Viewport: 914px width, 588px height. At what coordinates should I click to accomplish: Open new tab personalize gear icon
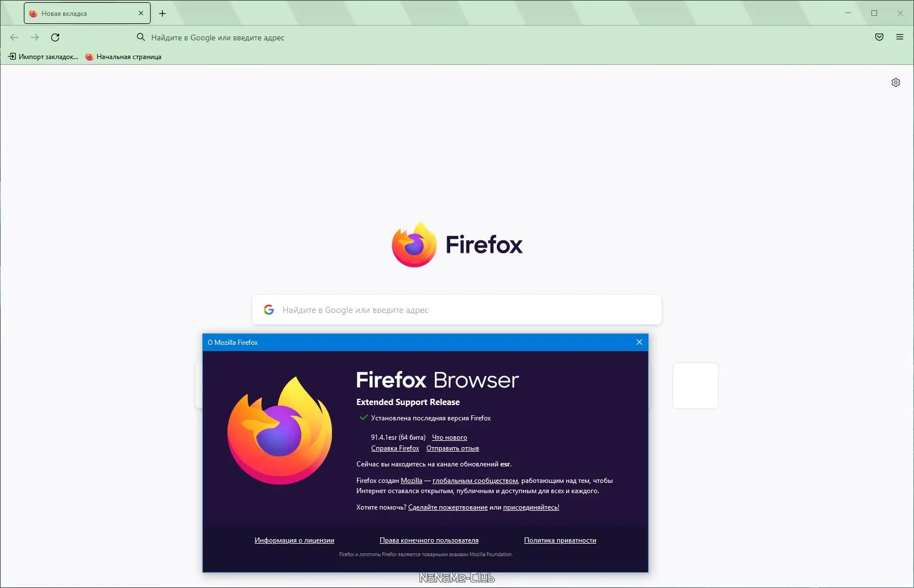click(896, 82)
